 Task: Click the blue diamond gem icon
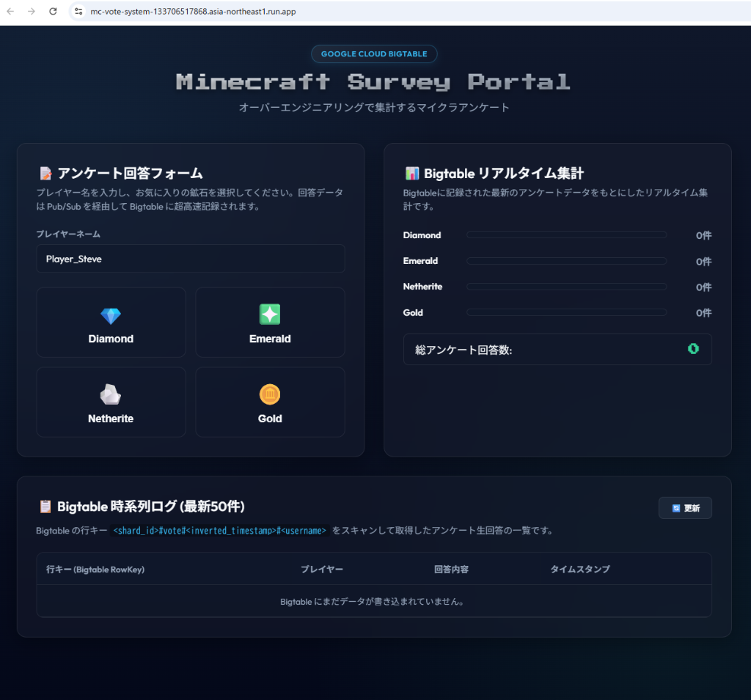(x=111, y=315)
